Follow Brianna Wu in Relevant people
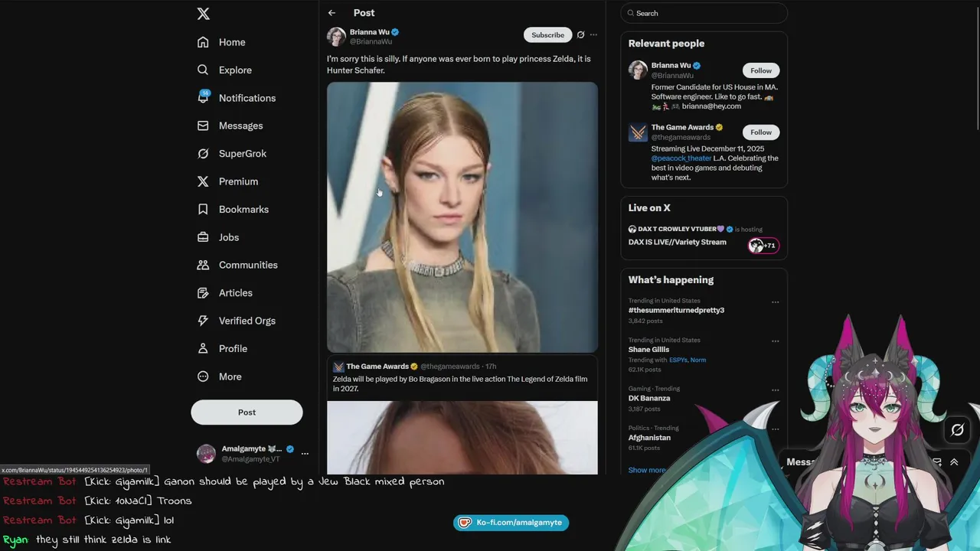Viewport: 980px width, 551px height. [x=761, y=70]
